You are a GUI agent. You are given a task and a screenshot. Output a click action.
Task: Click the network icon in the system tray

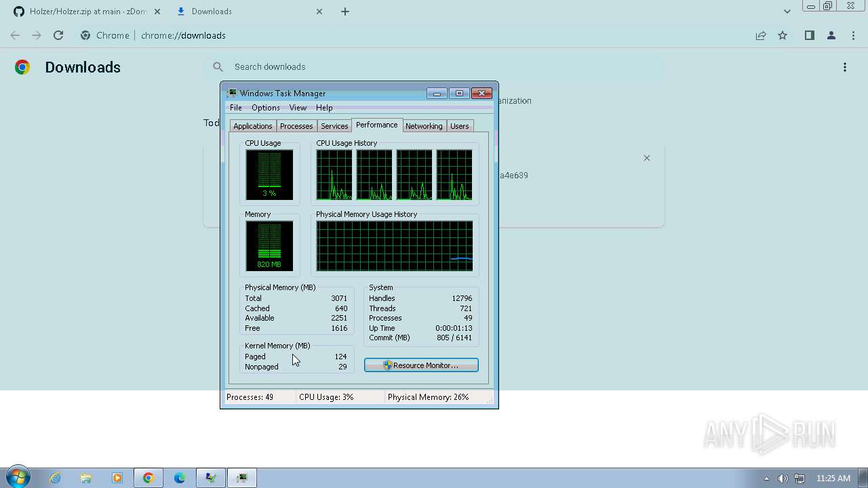coord(800,479)
